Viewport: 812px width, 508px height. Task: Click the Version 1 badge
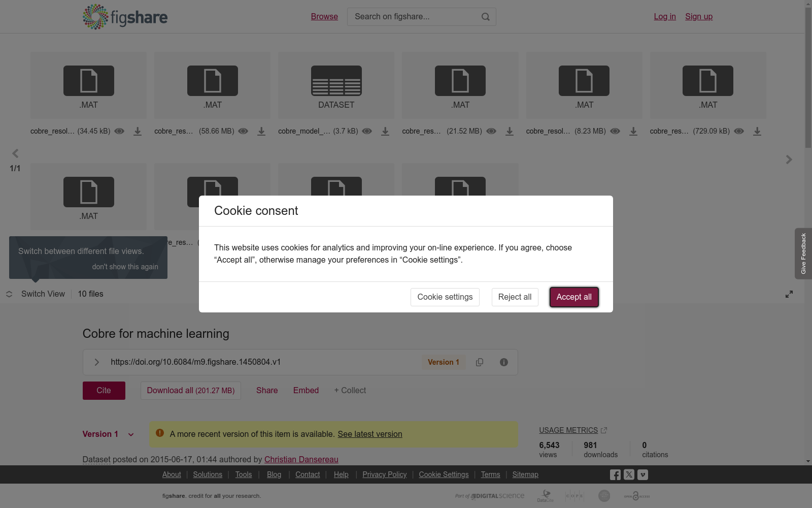[x=444, y=362]
